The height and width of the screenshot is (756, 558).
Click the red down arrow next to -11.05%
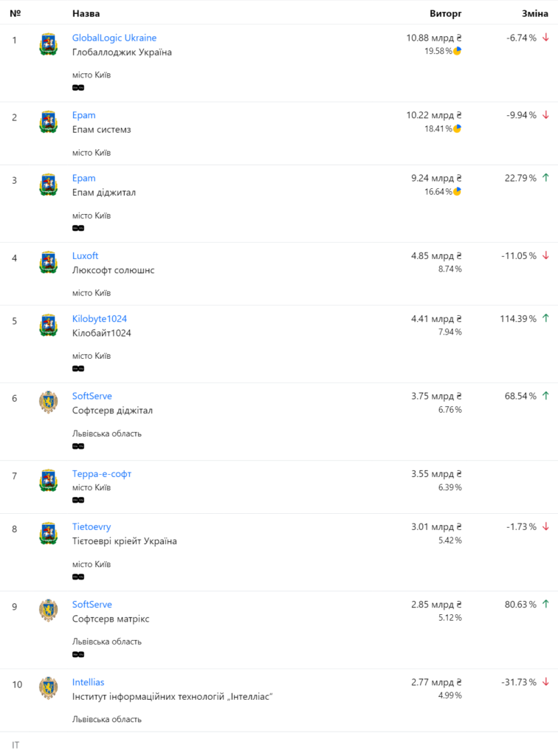click(545, 255)
